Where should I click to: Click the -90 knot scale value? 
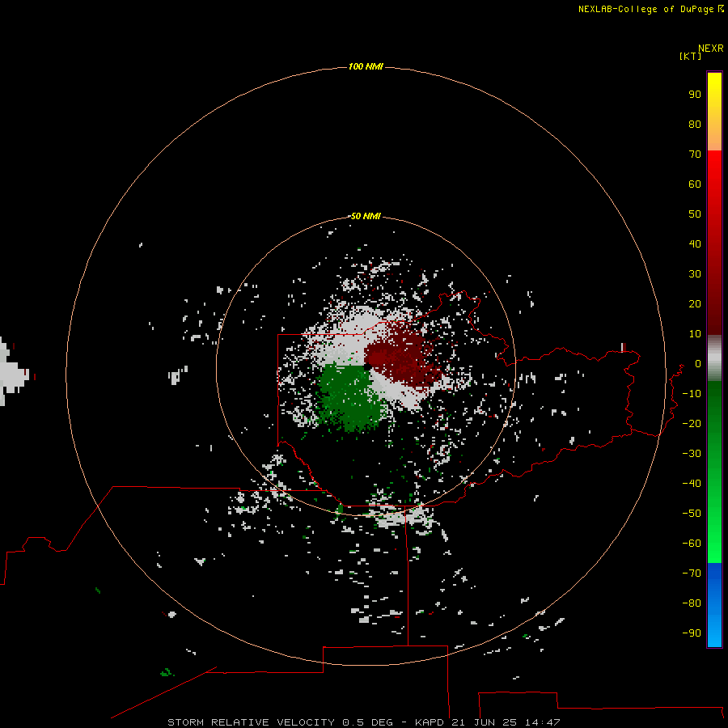(692, 633)
